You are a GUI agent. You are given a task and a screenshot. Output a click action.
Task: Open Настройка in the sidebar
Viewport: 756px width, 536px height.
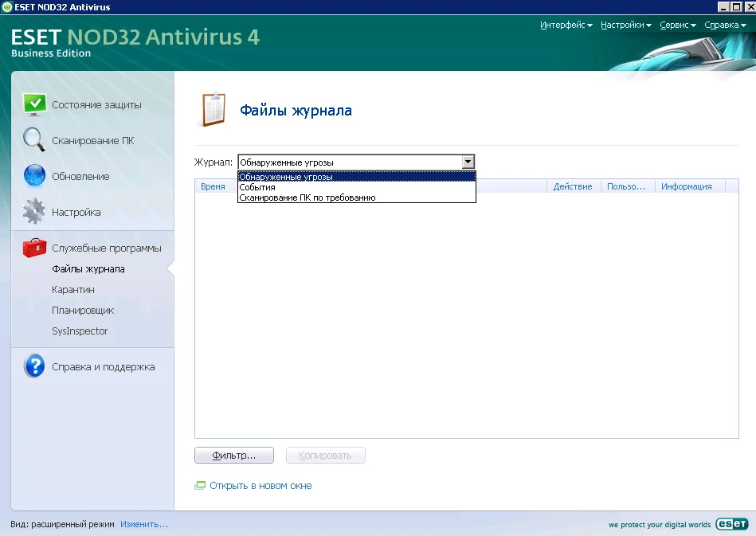pyautogui.click(x=76, y=212)
